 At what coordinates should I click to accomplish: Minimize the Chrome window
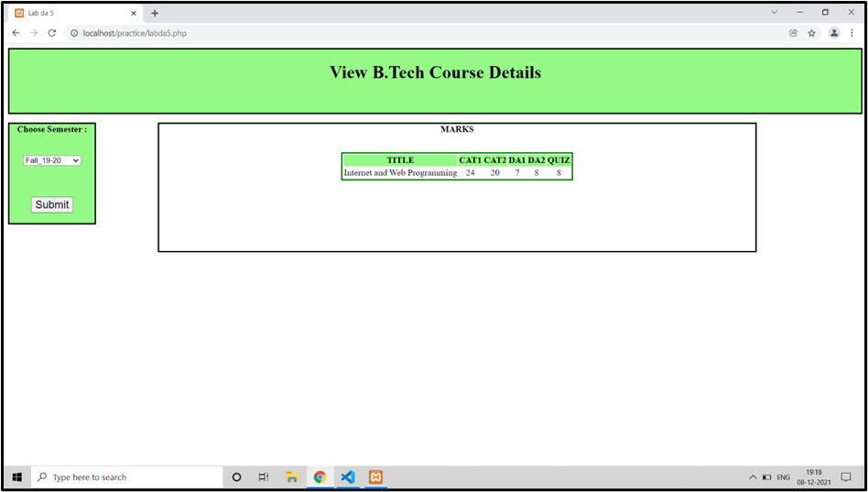click(800, 12)
